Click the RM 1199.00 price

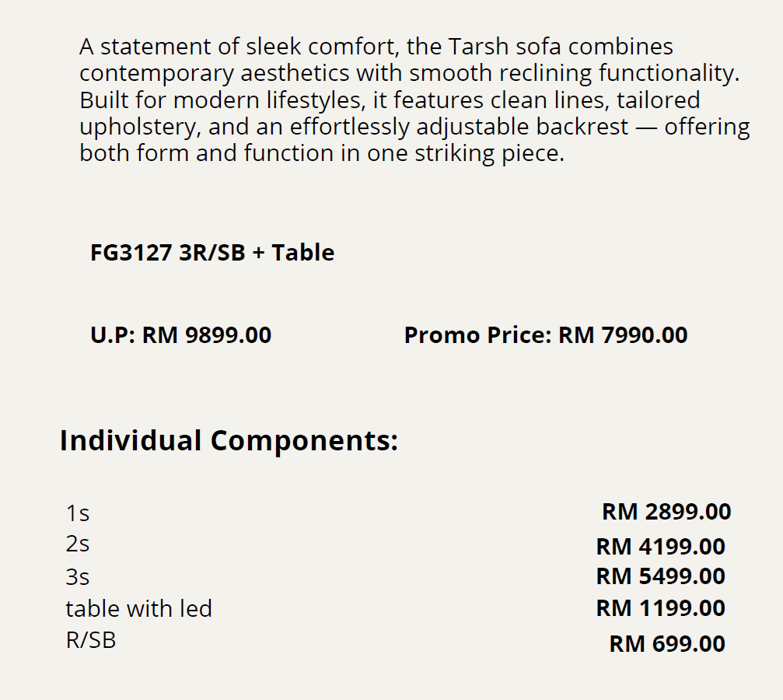(660, 608)
